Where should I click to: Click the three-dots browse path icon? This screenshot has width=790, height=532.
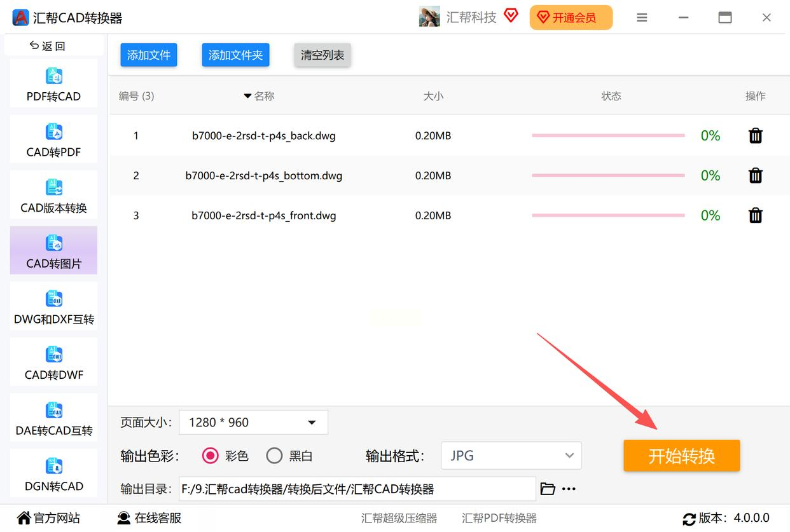(569, 489)
